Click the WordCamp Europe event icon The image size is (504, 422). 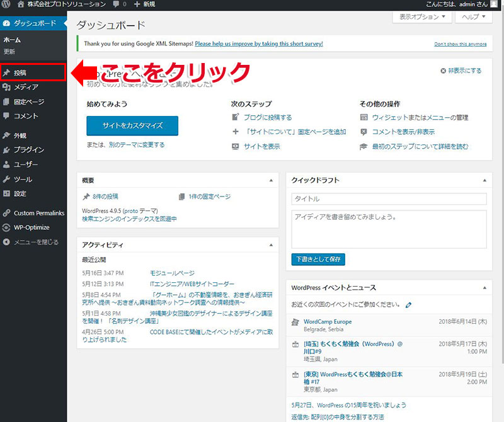pyautogui.click(x=295, y=322)
